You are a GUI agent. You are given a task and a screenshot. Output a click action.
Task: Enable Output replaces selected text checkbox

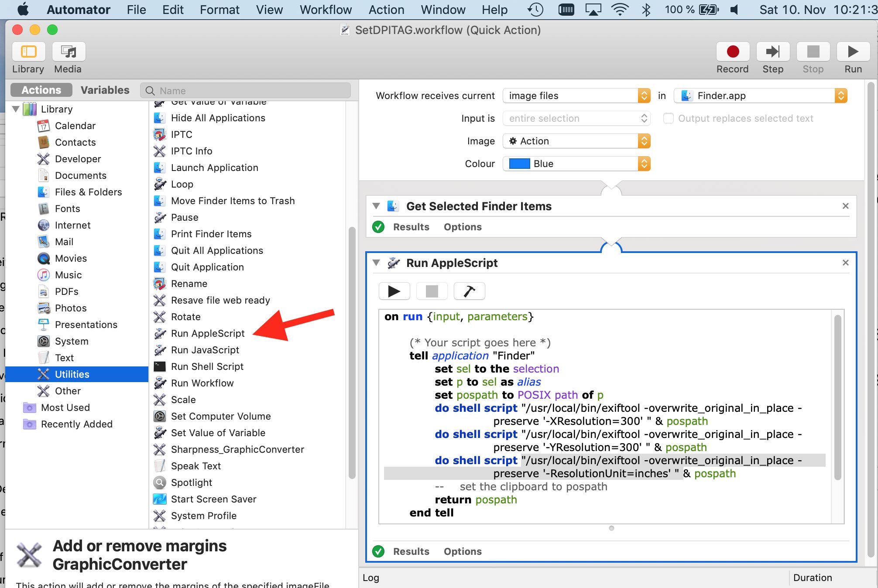668,118
